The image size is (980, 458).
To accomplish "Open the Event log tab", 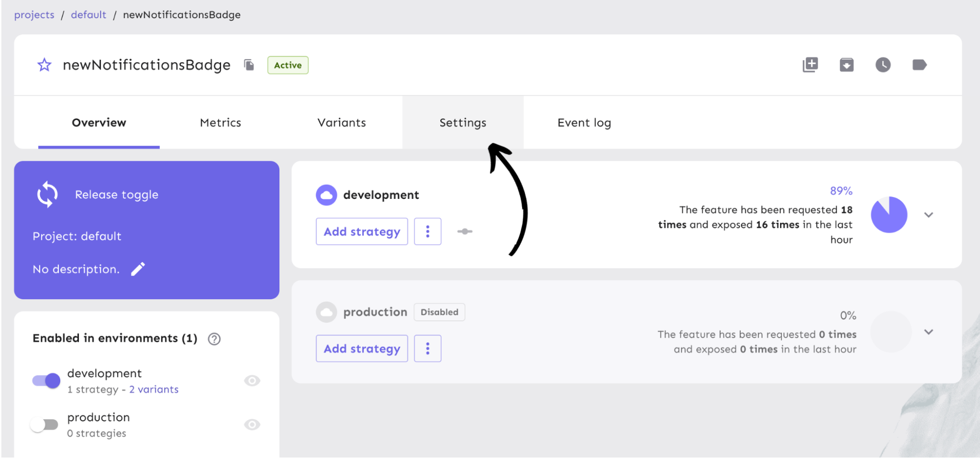I will pos(583,122).
